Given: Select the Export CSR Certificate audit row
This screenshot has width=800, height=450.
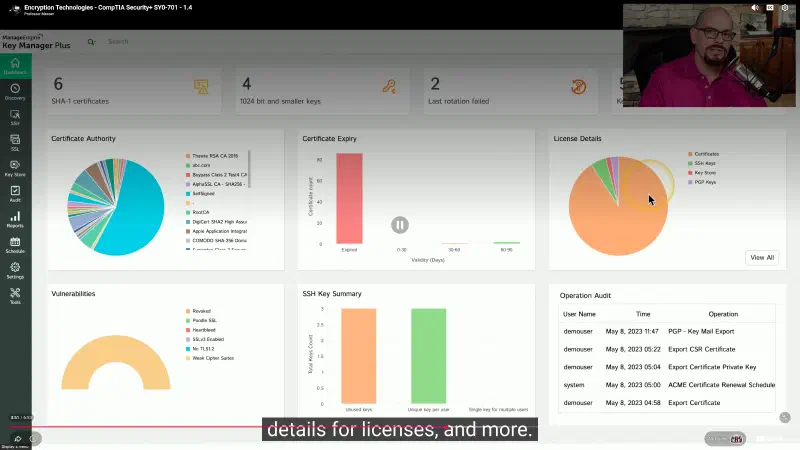Looking at the screenshot, I should pos(667,349).
